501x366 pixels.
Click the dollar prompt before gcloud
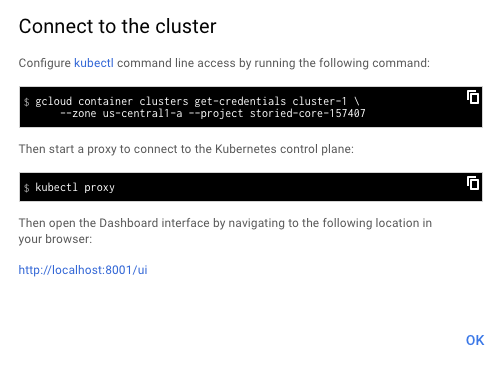click(27, 102)
